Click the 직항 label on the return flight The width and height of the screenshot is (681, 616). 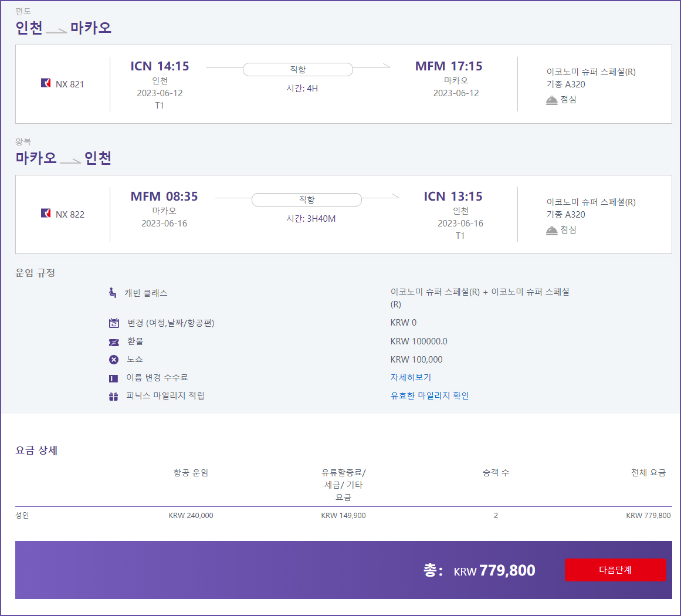[x=307, y=200]
